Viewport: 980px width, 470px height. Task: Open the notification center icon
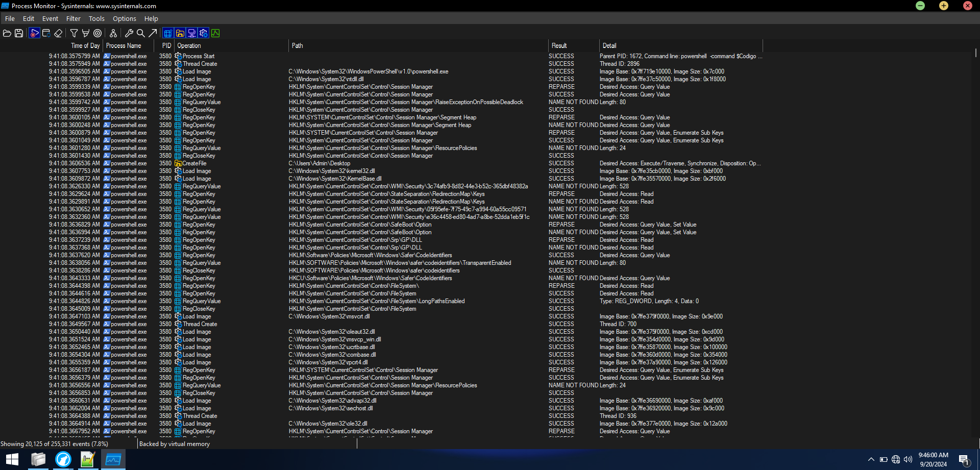[x=964, y=460]
